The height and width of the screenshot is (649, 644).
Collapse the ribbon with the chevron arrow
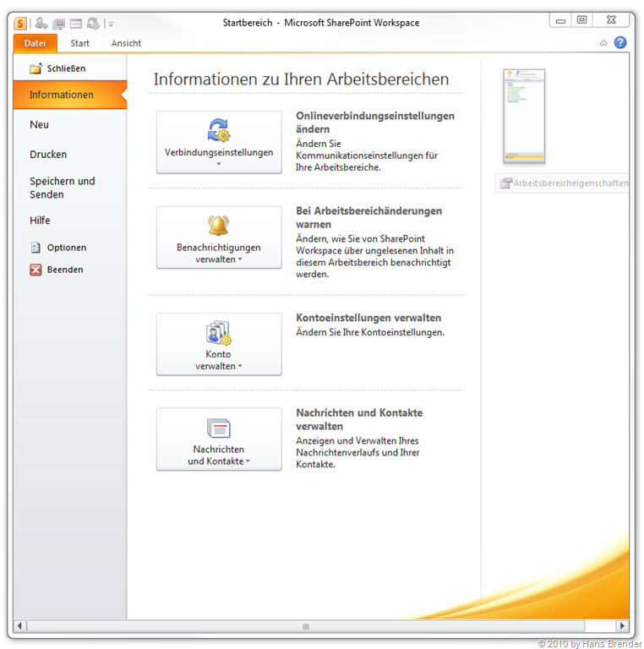point(603,43)
